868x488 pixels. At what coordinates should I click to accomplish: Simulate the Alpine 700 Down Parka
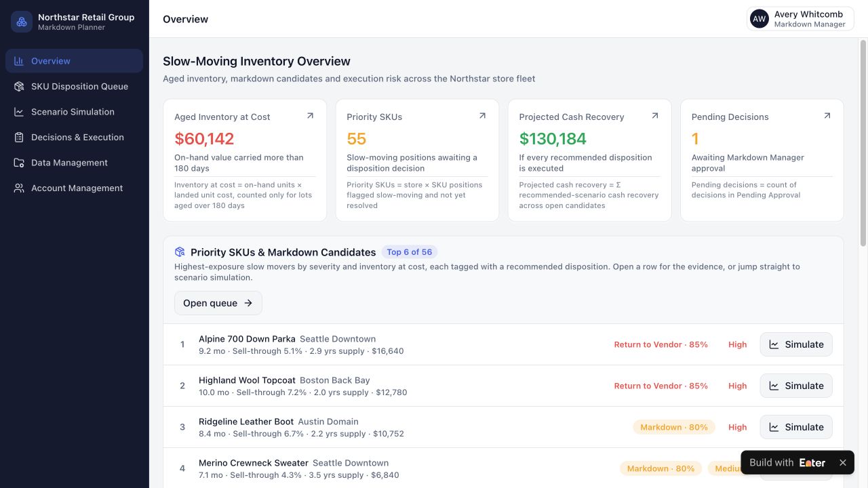(796, 344)
